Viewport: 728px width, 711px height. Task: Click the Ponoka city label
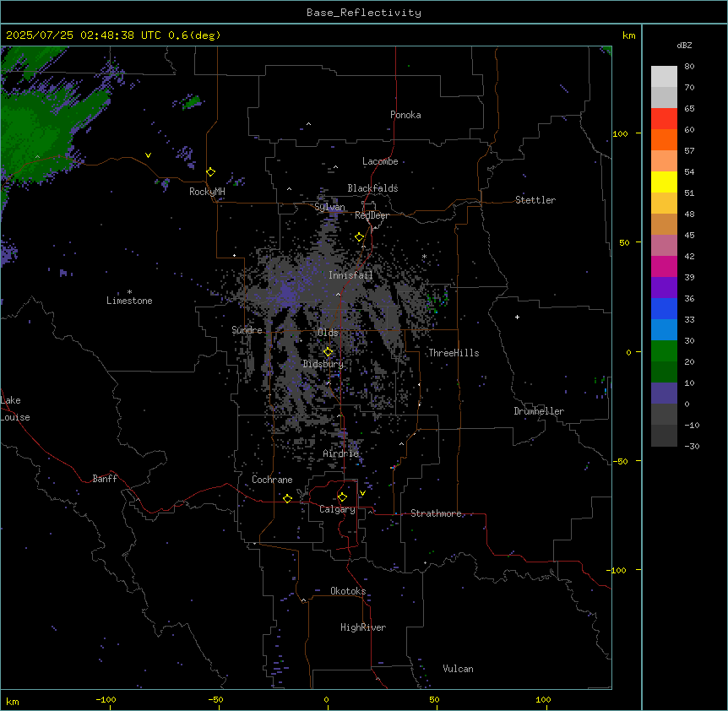coord(405,115)
